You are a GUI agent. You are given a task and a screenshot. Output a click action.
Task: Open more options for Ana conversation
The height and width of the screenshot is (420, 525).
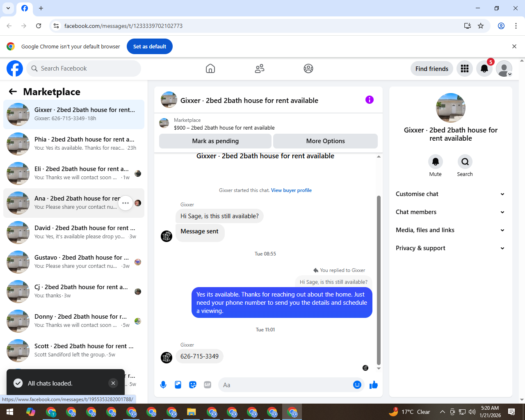[126, 203]
